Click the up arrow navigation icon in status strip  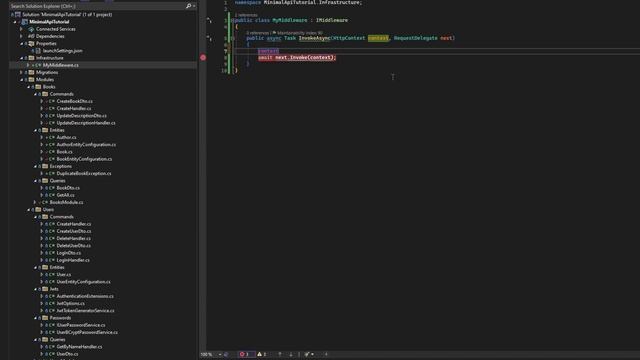click(x=280, y=354)
